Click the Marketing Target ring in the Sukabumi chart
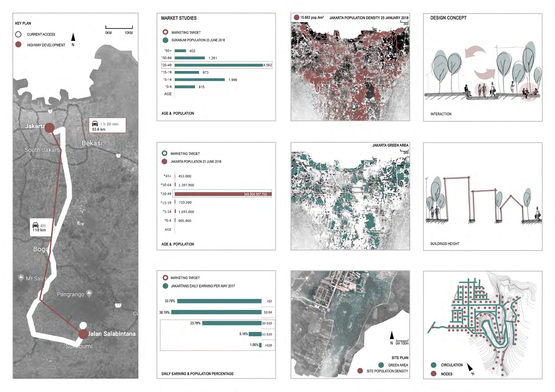The height and width of the screenshot is (392, 555). (x=165, y=32)
